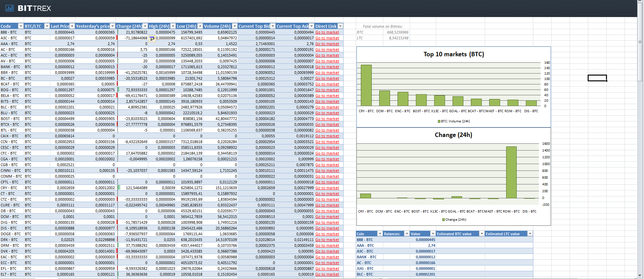This screenshot has width=644, height=279.
Task: Click the Bittrex bar-chart logo icon
Action: coord(10,8)
